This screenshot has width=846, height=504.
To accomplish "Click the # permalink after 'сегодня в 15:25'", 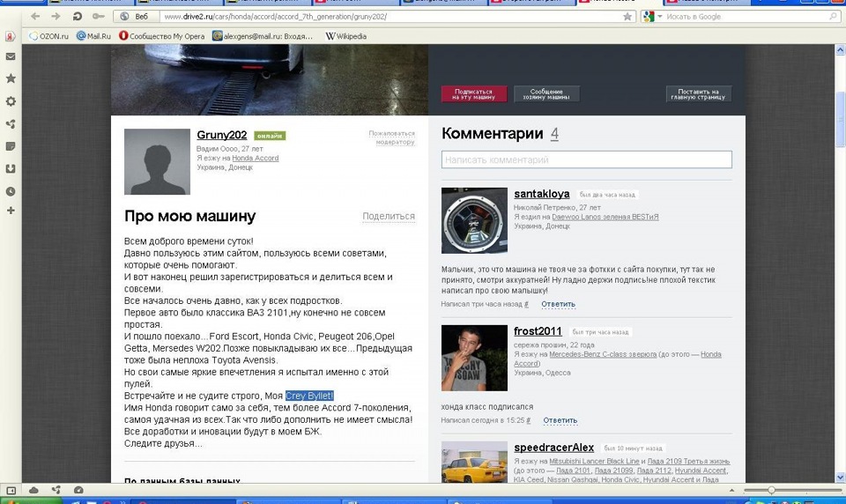I will [x=529, y=420].
